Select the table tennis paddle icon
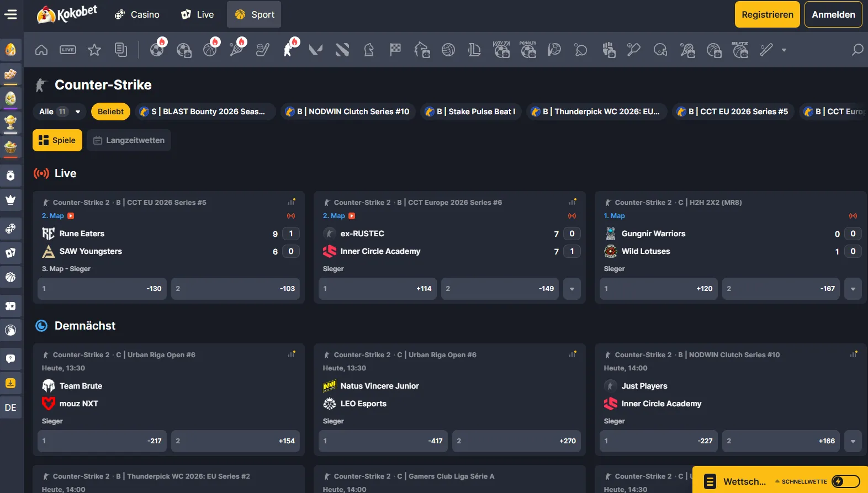Image resolution: width=868 pixels, height=493 pixels. pos(581,50)
